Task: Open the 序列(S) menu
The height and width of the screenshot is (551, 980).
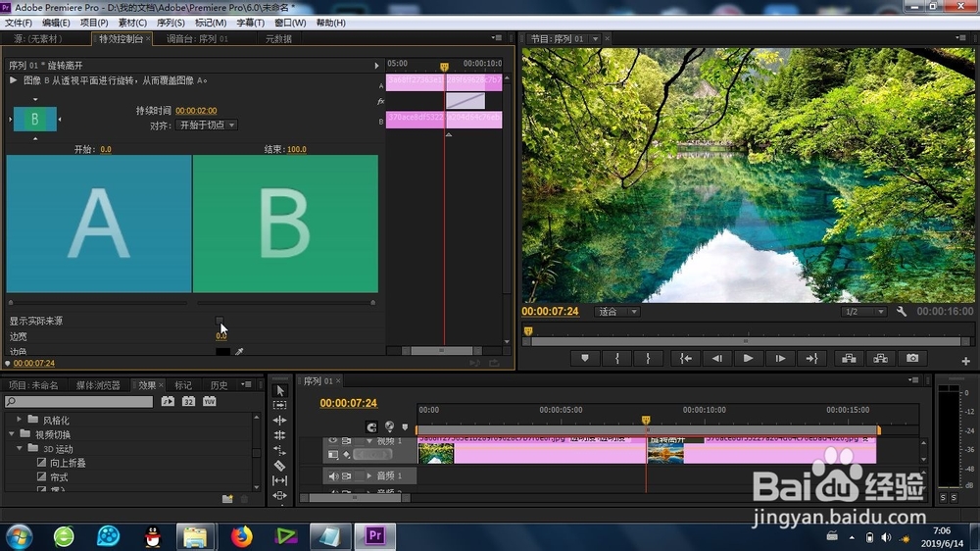Action: pos(171,23)
